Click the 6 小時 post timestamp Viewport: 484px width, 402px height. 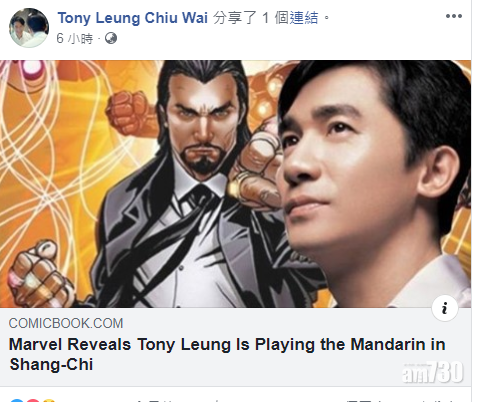(x=74, y=39)
